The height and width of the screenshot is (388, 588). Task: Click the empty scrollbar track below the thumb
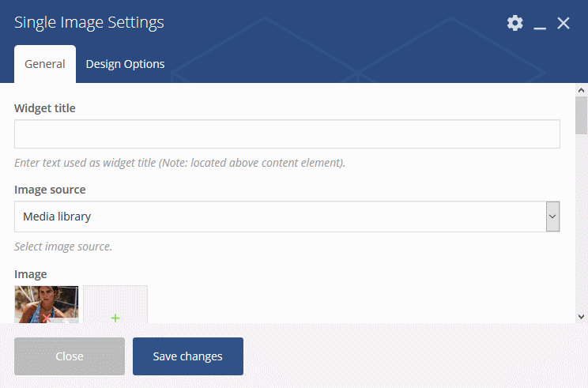(581, 223)
